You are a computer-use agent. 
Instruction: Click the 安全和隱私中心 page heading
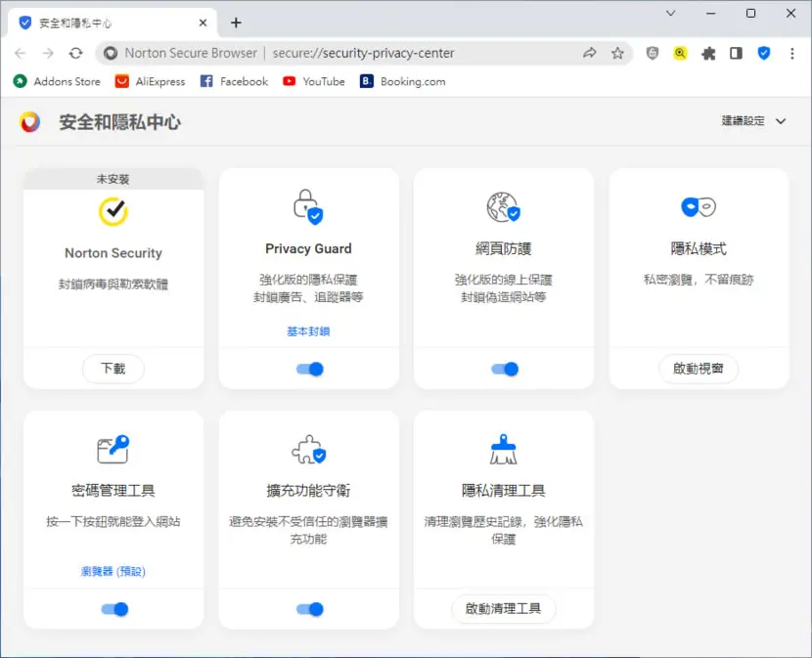119,122
